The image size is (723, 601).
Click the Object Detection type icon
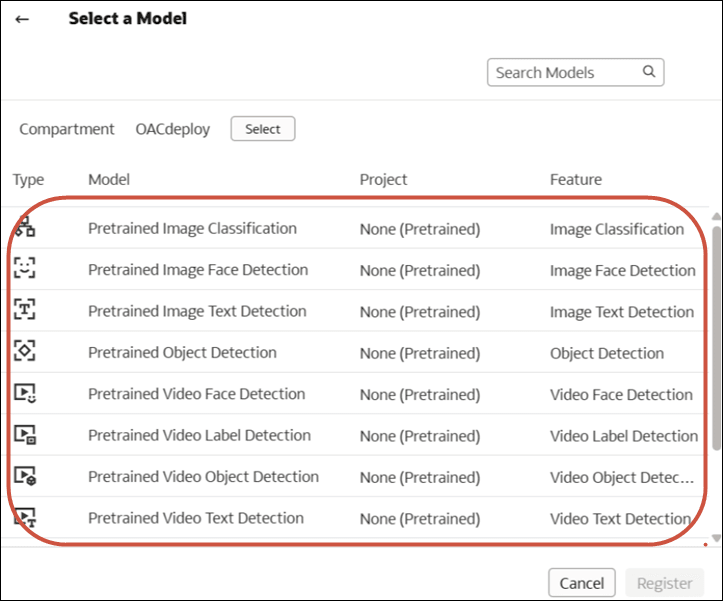tap(25, 353)
